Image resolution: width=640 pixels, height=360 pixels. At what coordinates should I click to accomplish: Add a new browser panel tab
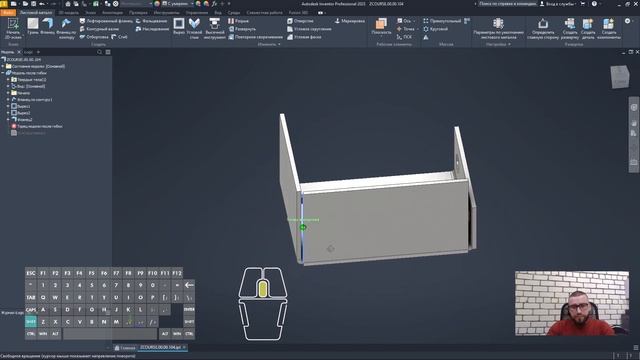[x=38, y=52]
